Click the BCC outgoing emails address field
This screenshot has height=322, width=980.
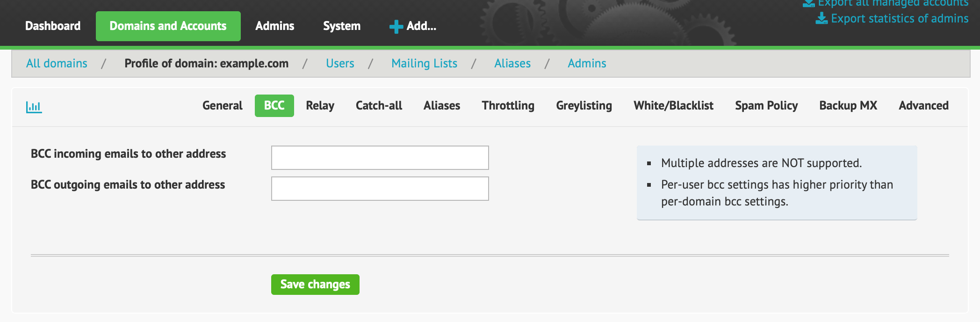380,189
